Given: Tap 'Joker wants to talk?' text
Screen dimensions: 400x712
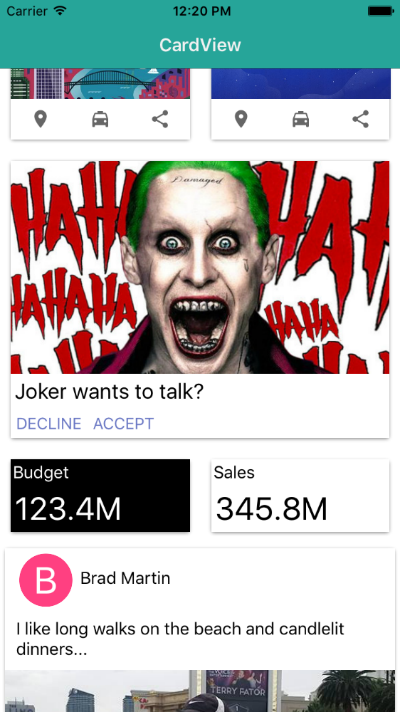Looking at the screenshot, I should 109,392.
